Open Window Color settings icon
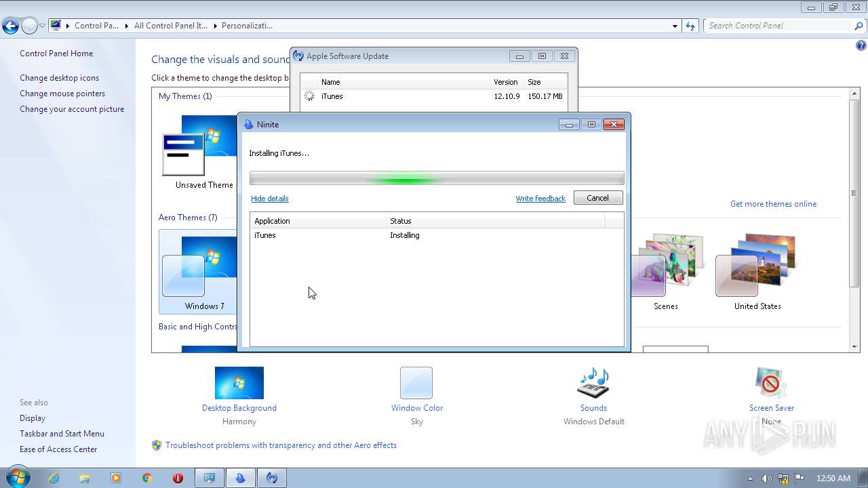Screen dimensions: 868x488 click(416, 383)
